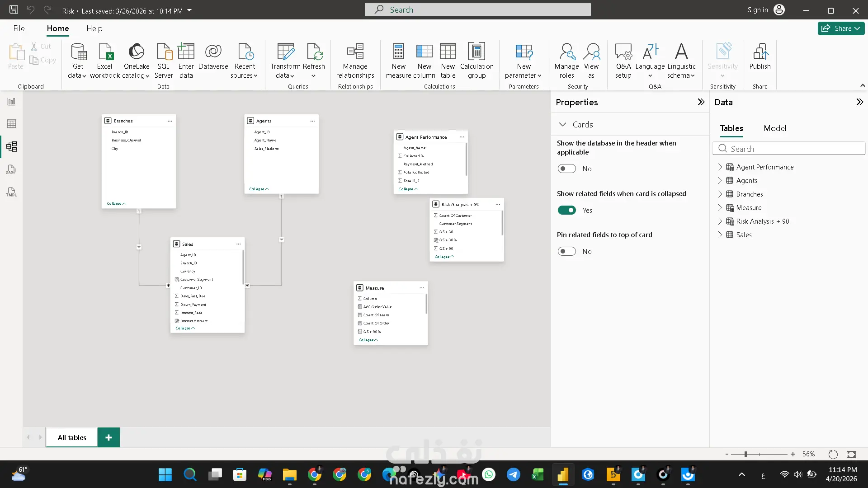The height and width of the screenshot is (488, 868).
Task: Reset the diagram layout
Action: click(833, 454)
